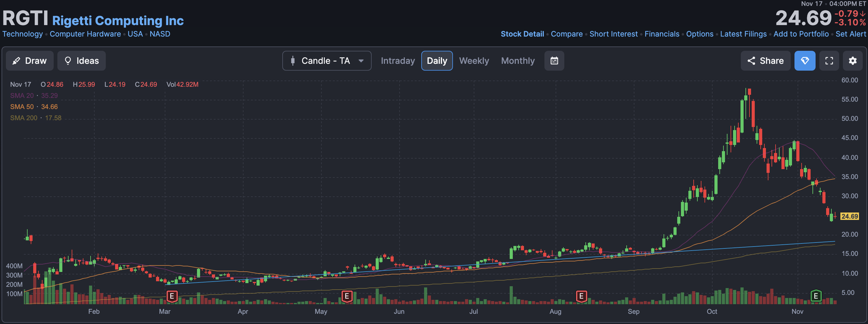Open the Options link
Image resolution: width=868 pixels, height=324 pixels.
[x=700, y=34]
